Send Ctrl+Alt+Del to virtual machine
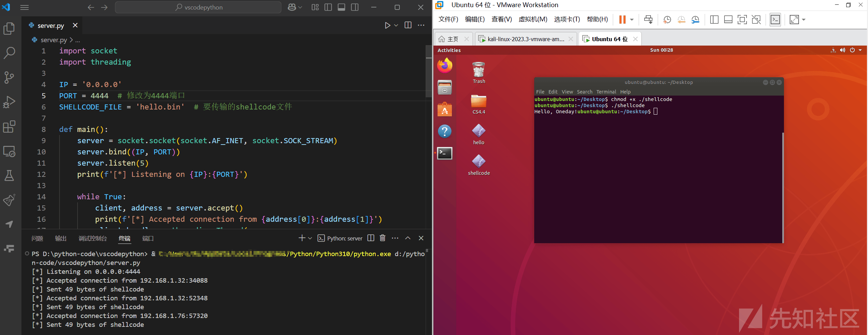The image size is (868, 335). (x=648, y=20)
